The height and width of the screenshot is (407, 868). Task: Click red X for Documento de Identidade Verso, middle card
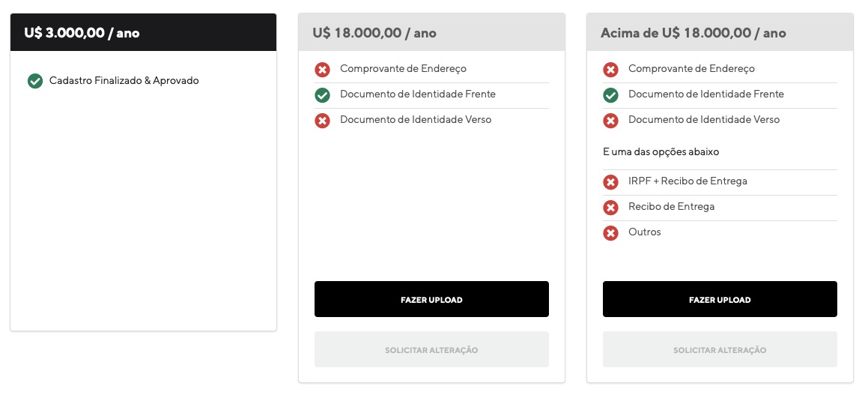pos(322,120)
